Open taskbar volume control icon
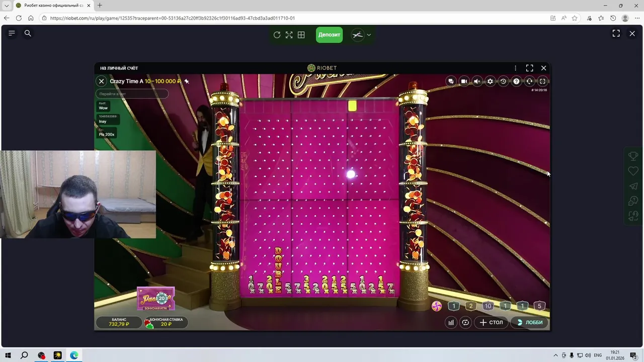 [588, 355]
